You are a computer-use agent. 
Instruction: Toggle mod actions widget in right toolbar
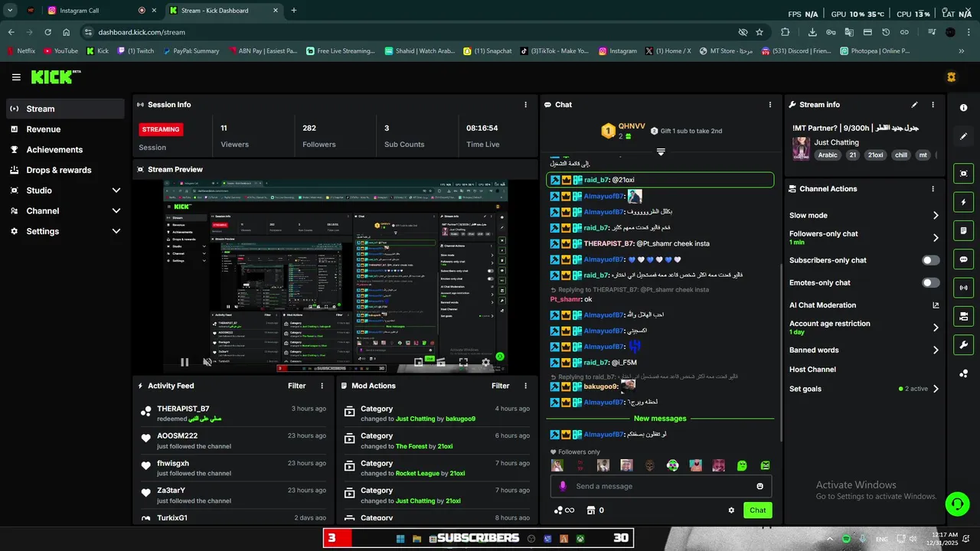964,231
